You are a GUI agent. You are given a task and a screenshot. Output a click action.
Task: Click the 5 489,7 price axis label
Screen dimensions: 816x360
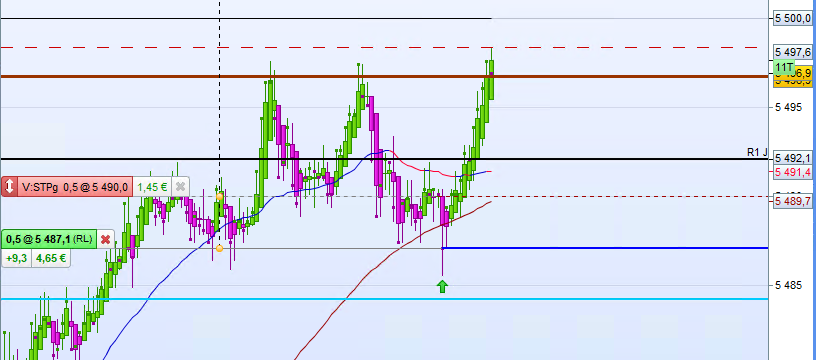coord(793,201)
